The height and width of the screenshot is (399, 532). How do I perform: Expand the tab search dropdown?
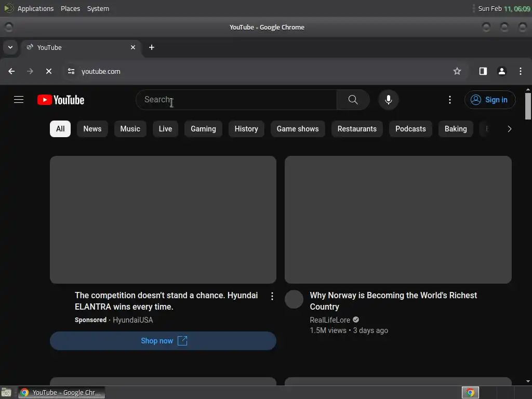click(x=10, y=47)
